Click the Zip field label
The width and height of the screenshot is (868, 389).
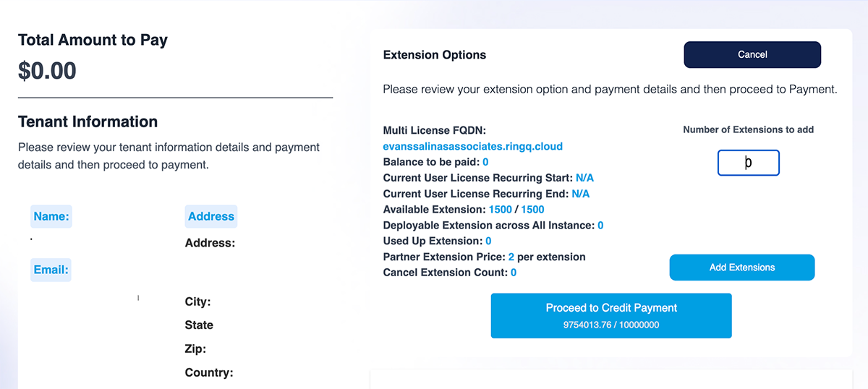pyautogui.click(x=195, y=349)
